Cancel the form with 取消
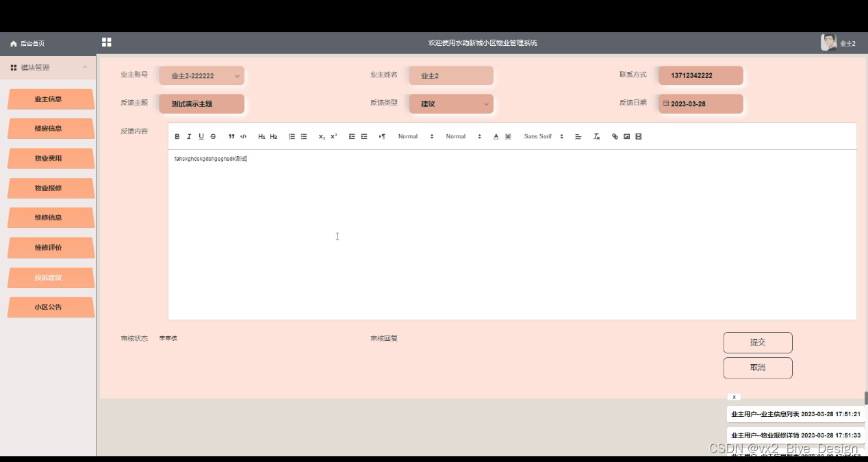This screenshot has width=868, height=462. coord(758,368)
